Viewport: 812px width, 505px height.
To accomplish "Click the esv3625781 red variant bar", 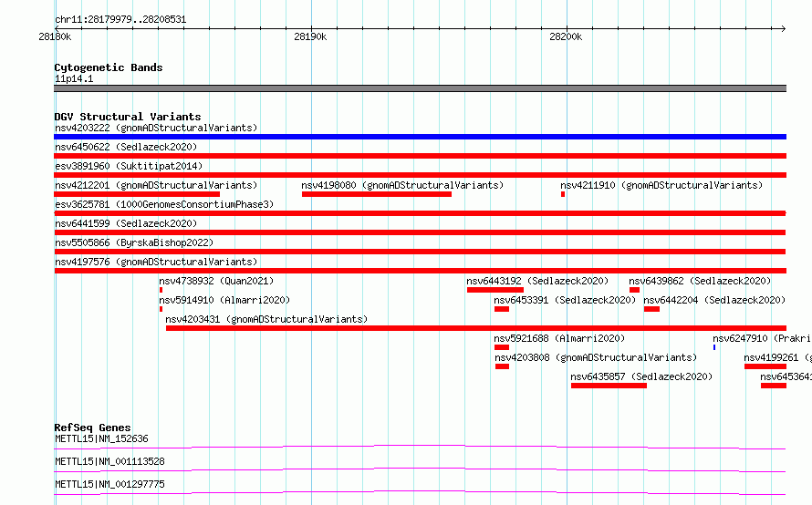I will (x=420, y=213).
